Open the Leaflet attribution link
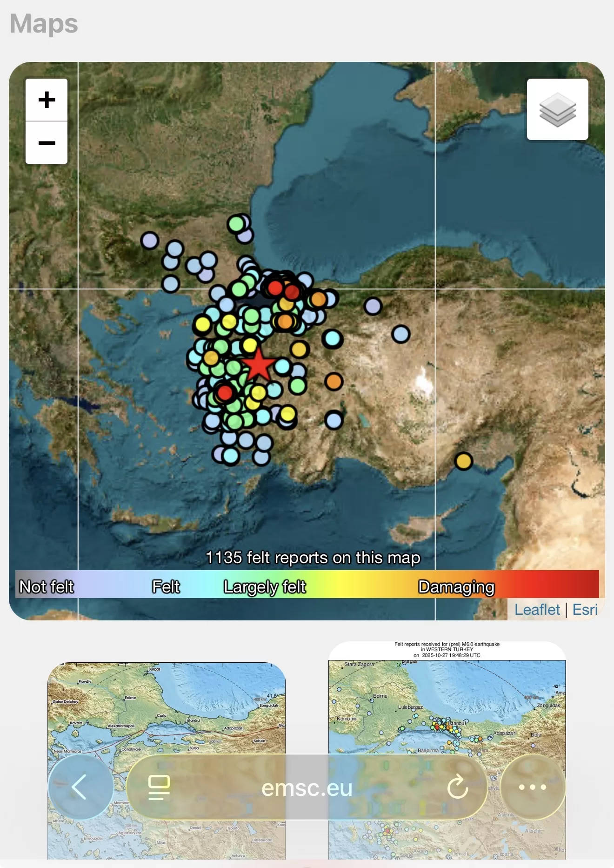Viewport: 614px width, 868px height. pyautogui.click(x=537, y=610)
